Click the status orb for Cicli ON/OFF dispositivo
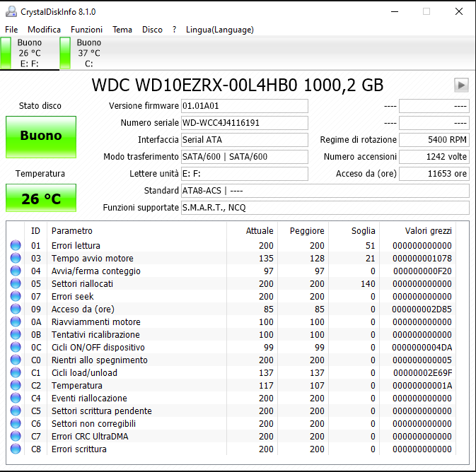476x472 pixels. tap(16, 347)
